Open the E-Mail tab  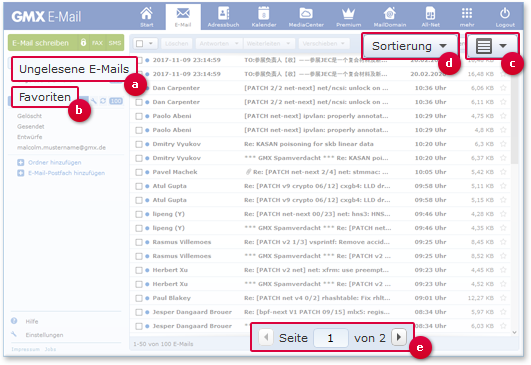183,17
